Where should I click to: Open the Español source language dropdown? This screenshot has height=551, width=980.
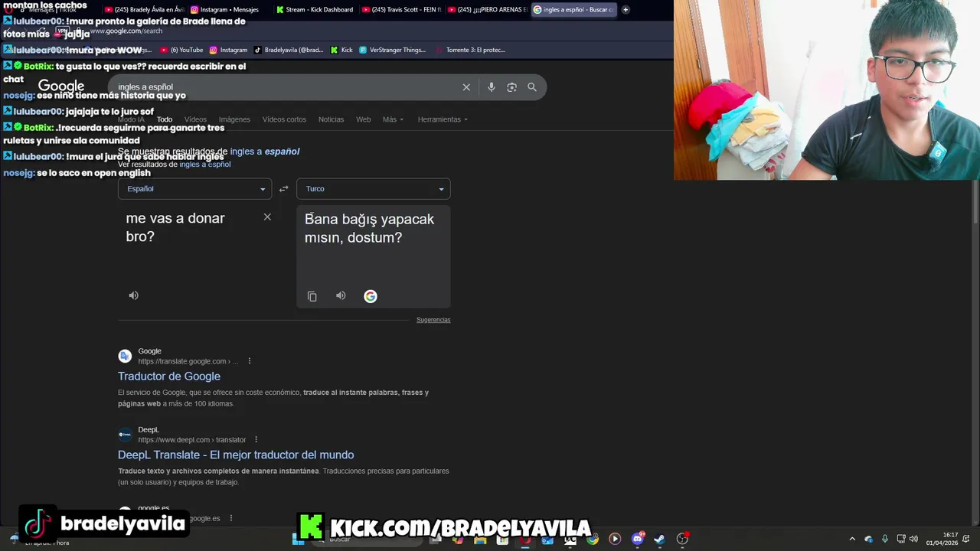coord(194,189)
